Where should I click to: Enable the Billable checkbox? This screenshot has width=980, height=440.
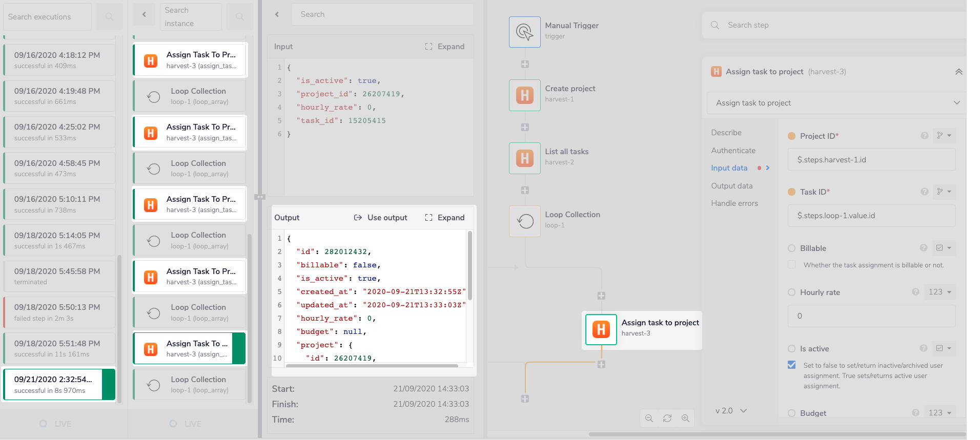click(x=792, y=265)
